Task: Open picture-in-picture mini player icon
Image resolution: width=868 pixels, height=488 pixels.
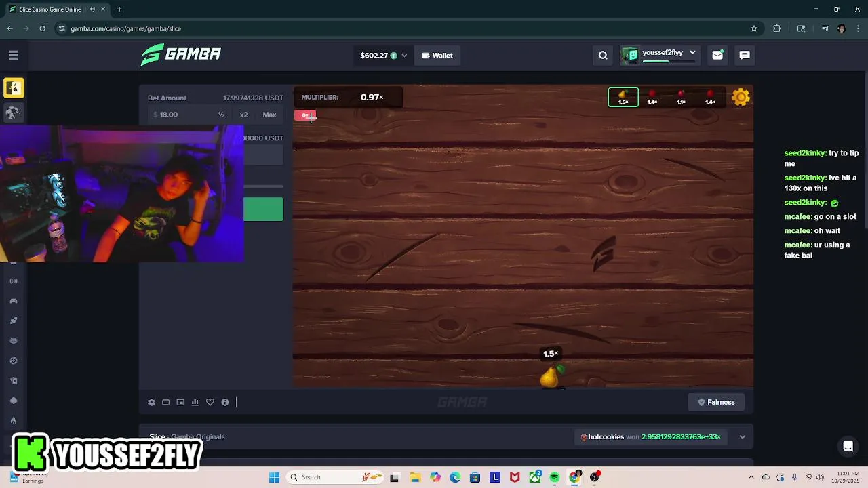Action: click(x=180, y=402)
